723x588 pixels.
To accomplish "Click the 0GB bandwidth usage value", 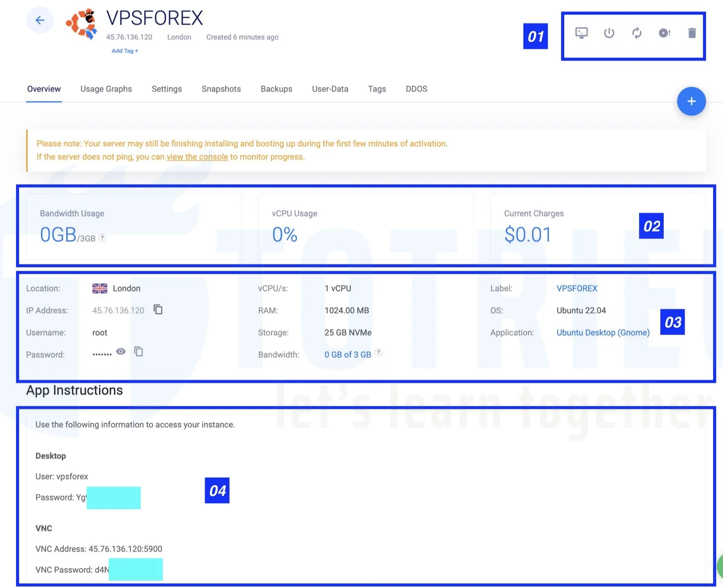I will pyautogui.click(x=58, y=234).
